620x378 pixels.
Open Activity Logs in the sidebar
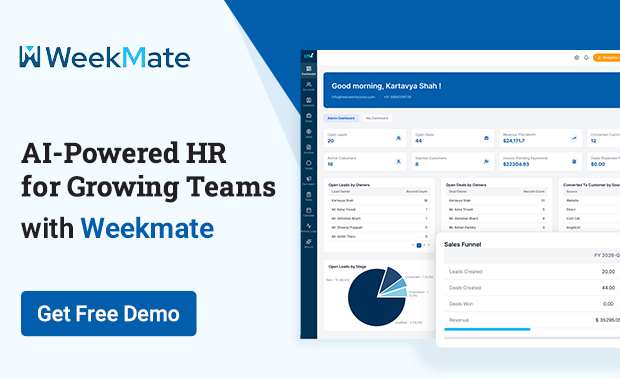click(x=309, y=228)
